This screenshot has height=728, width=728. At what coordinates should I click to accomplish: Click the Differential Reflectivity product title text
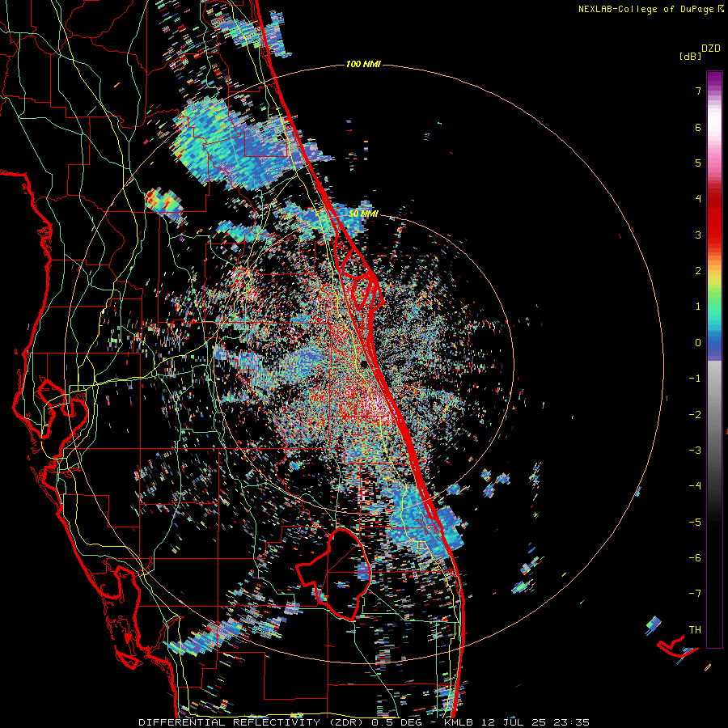click(x=363, y=722)
